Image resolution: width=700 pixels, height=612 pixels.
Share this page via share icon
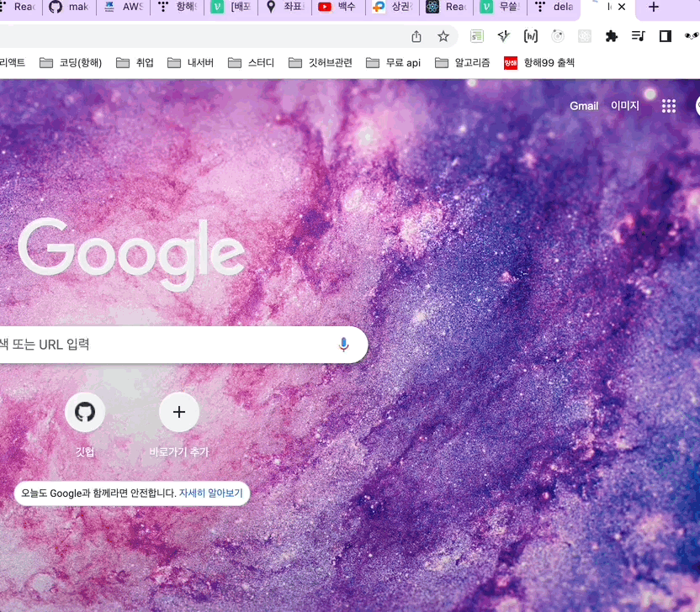(416, 36)
